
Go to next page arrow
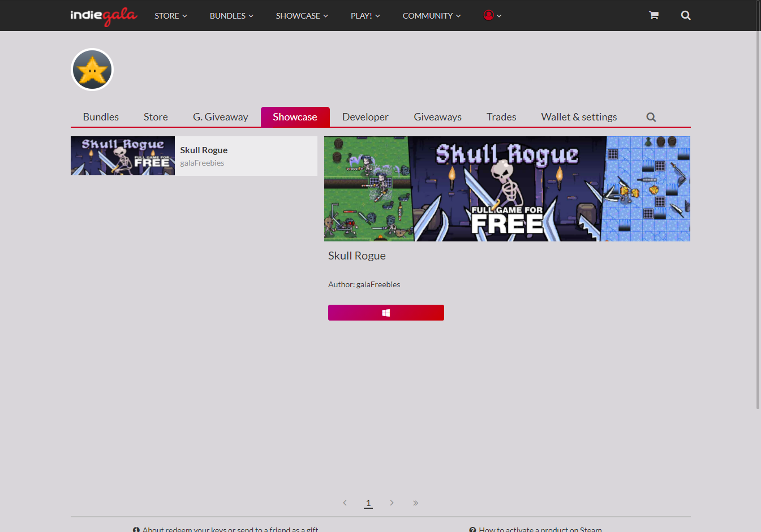[392, 503]
